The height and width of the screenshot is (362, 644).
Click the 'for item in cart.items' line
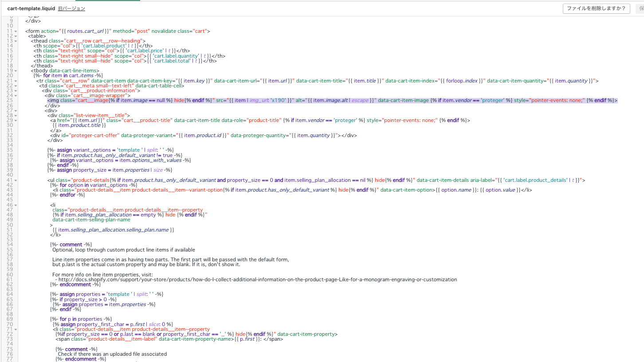[x=68, y=76]
